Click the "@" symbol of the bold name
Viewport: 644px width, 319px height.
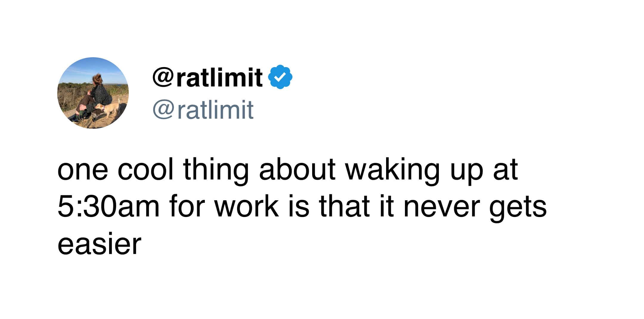point(163,78)
